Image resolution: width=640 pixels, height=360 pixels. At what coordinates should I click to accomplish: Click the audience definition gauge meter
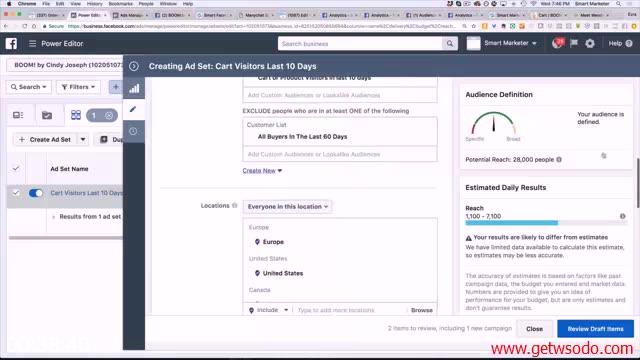pyautogui.click(x=493, y=123)
